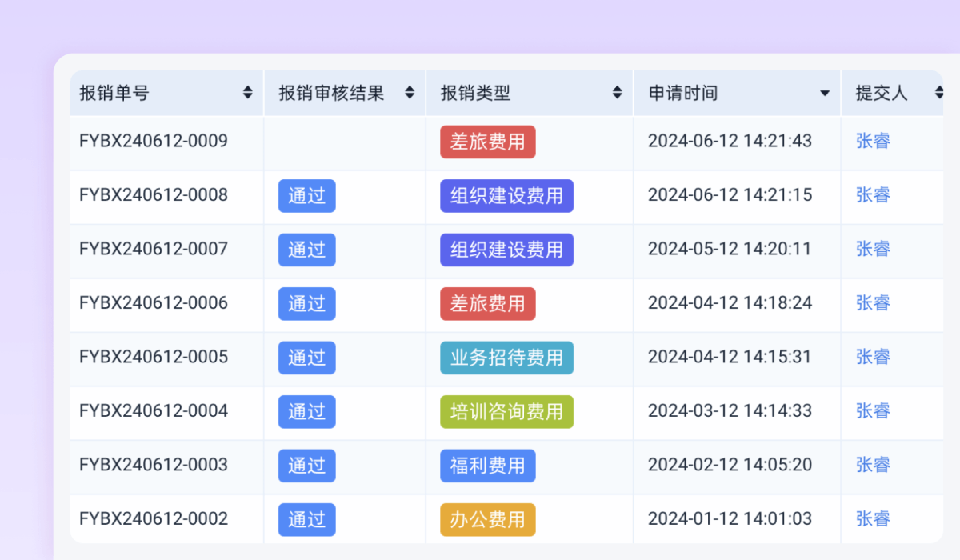Click timestamp 2024-03-12 14:14:33
Image resolution: width=960 pixels, height=560 pixels.
[730, 411]
